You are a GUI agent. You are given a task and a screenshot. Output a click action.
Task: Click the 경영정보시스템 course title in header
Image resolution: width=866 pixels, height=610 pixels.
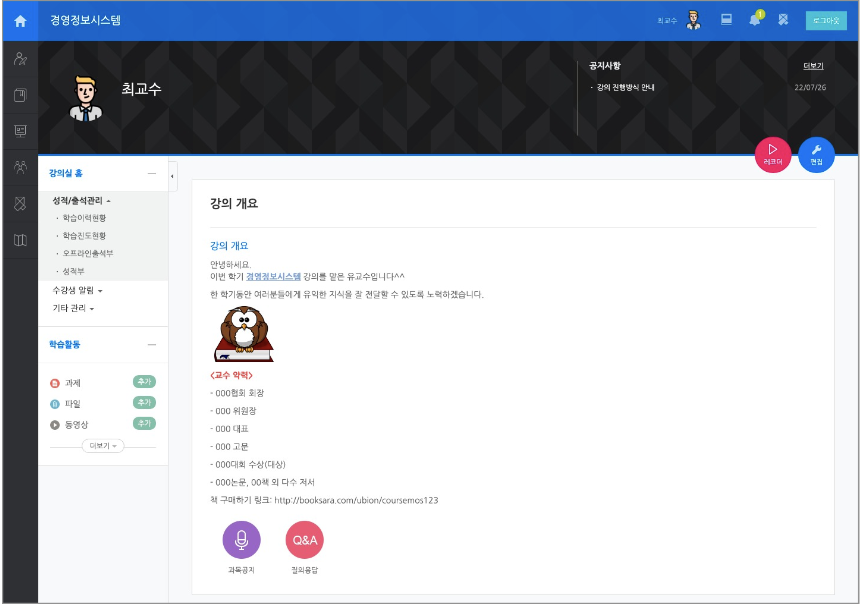[x=86, y=20]
